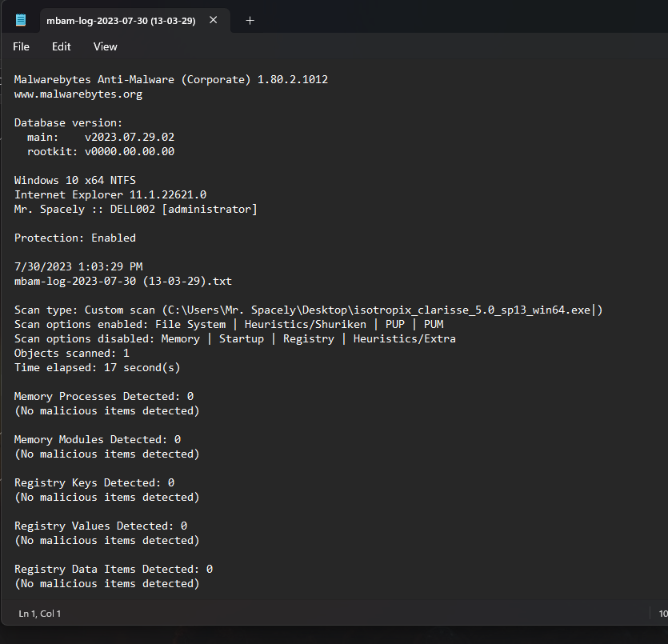Click the 'Ln 1, Col 1' status indicator
Screen dimensions: 668x644
coord(40,614)
